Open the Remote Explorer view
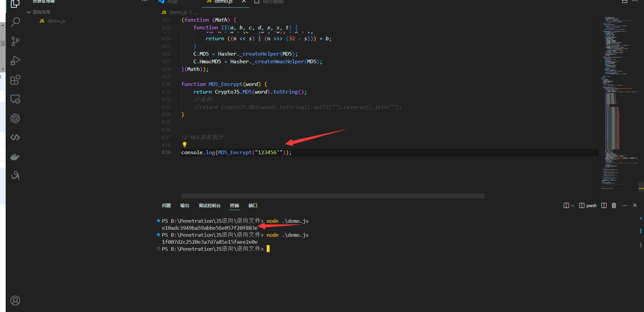 coord(15,99)
